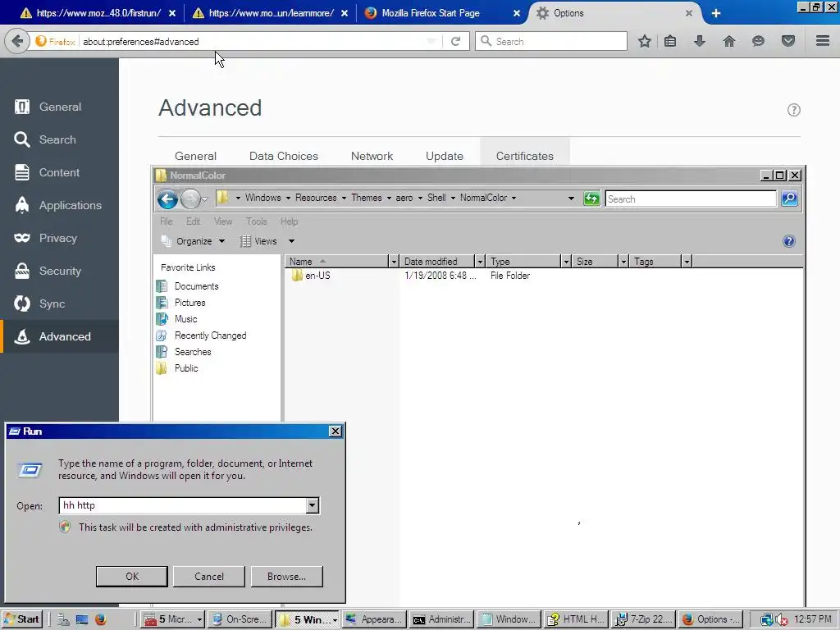Click Explorer Search field
This screenshot has height=630, width=840.
click(x=691, y=199)
